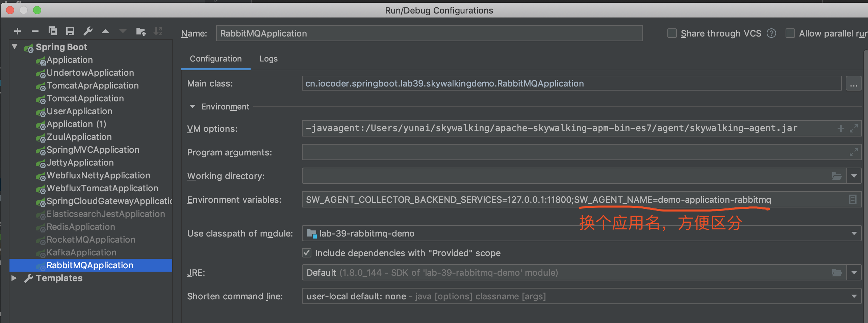
Task: Browse main class with the ellipsis button
Action: [x=853, y=83]
